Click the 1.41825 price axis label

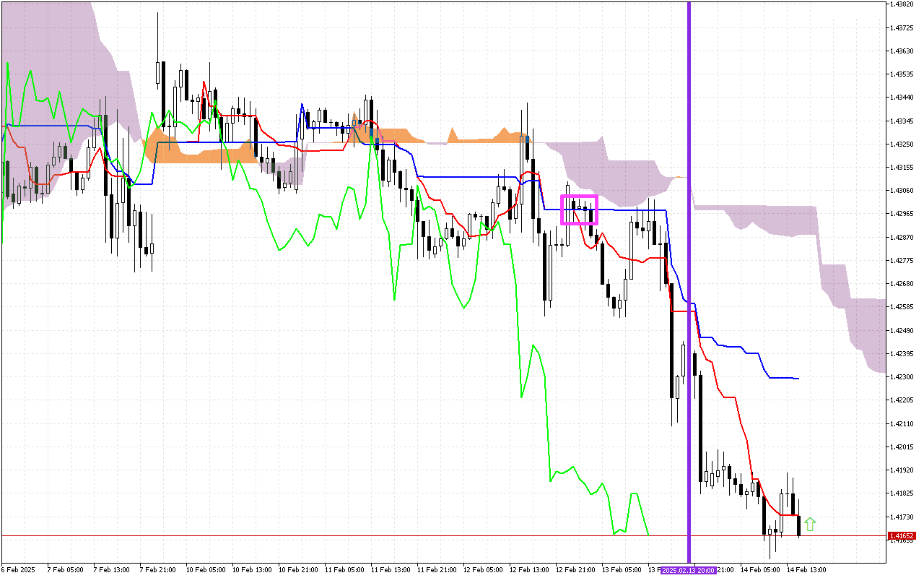pyautogui.click(x=902, y=493)
